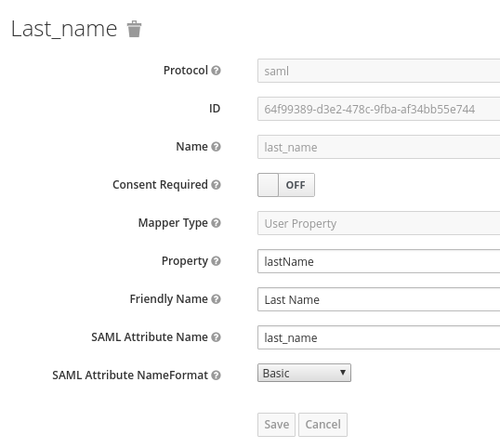500x448 pixels.
Task: Edit the Property field containing lastName
Action: pyautogui.click(x=379, y=261)
